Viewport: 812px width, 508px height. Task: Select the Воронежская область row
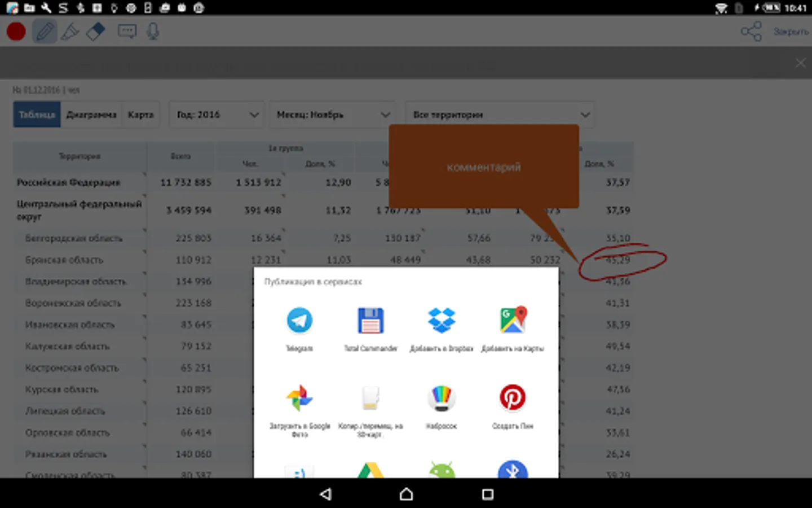(323, 303)
